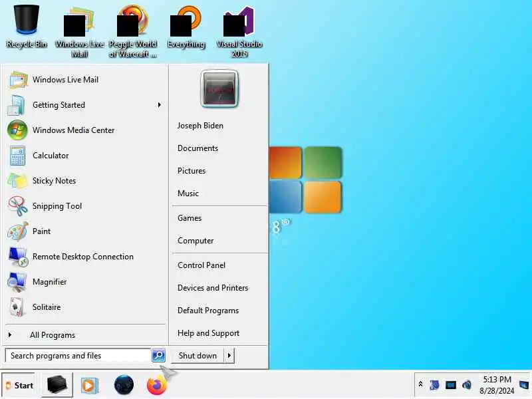This screenshot has width=532, height=399.
Task: Click the volume speaker icon in tray
Action: 467,385
